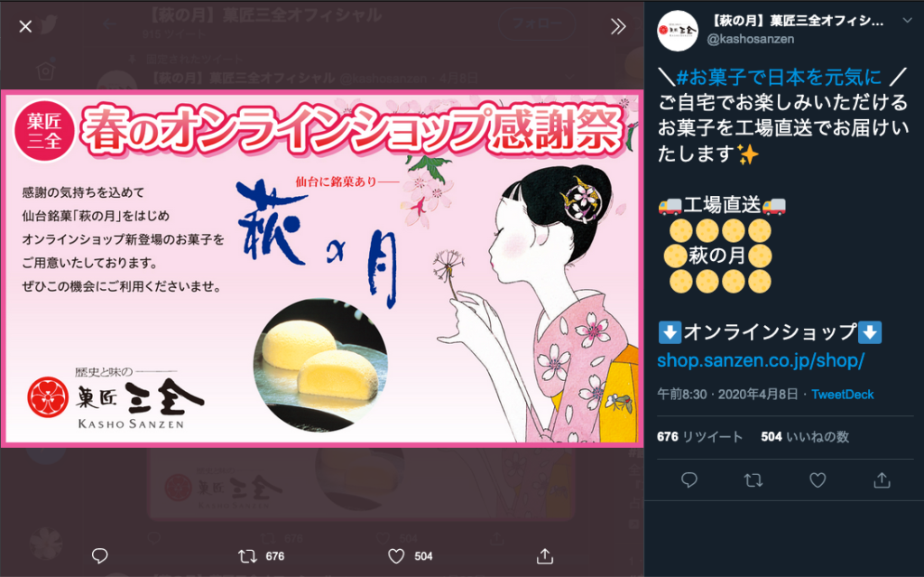
Task: Open the #お菓子で日本を元気に hashtag
Action: 778,78
